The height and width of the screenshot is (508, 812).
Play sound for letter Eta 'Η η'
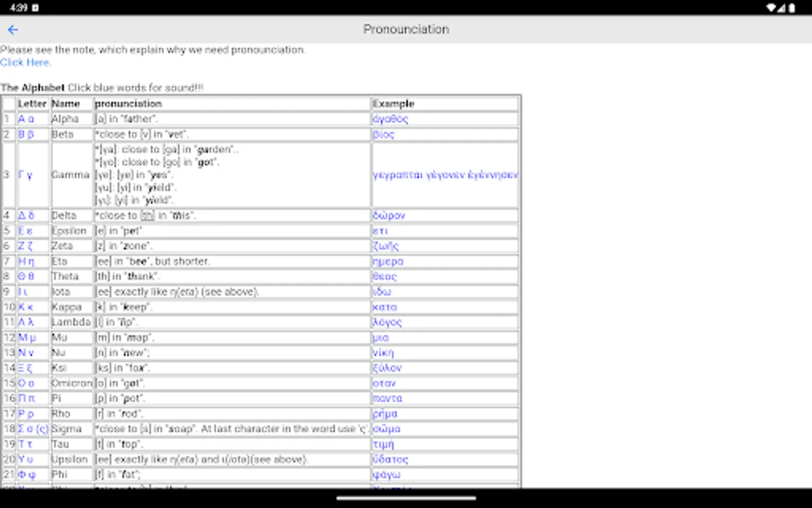click(26, 261)
